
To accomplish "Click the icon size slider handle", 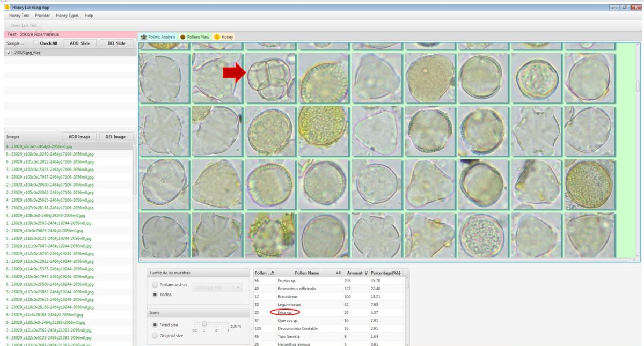I will [204, 324].
